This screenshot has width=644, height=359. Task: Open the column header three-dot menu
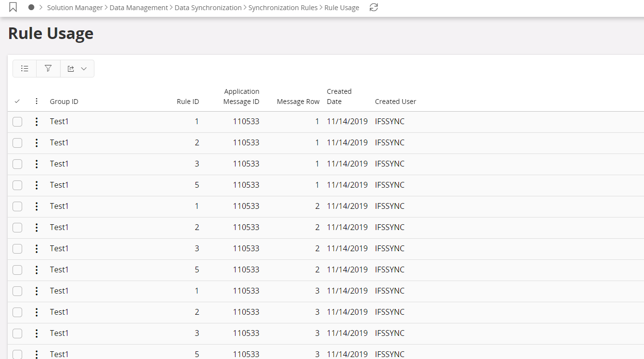coord(37,102)
